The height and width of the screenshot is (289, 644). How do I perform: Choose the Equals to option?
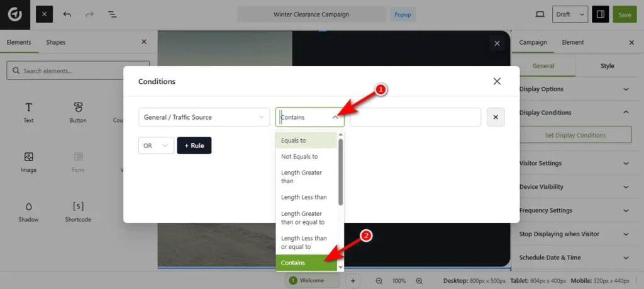pyautogui.click(x=306, y=140)
